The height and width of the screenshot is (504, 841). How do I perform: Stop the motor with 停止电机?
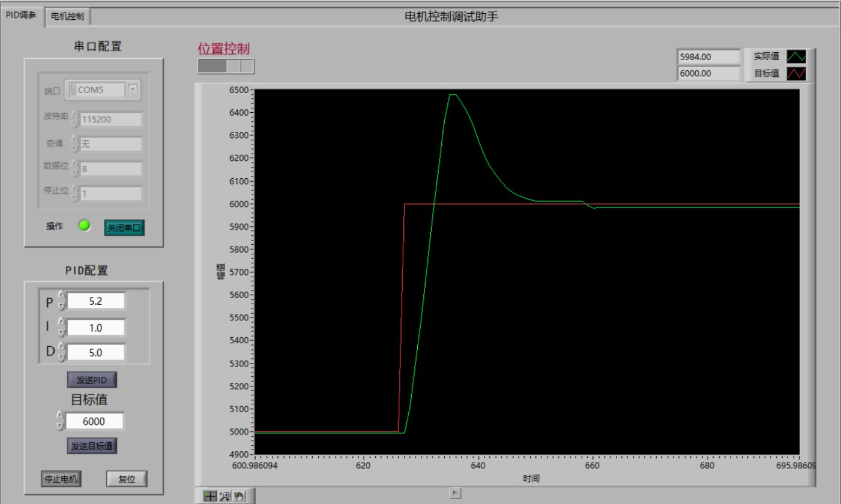click(61, 479)
